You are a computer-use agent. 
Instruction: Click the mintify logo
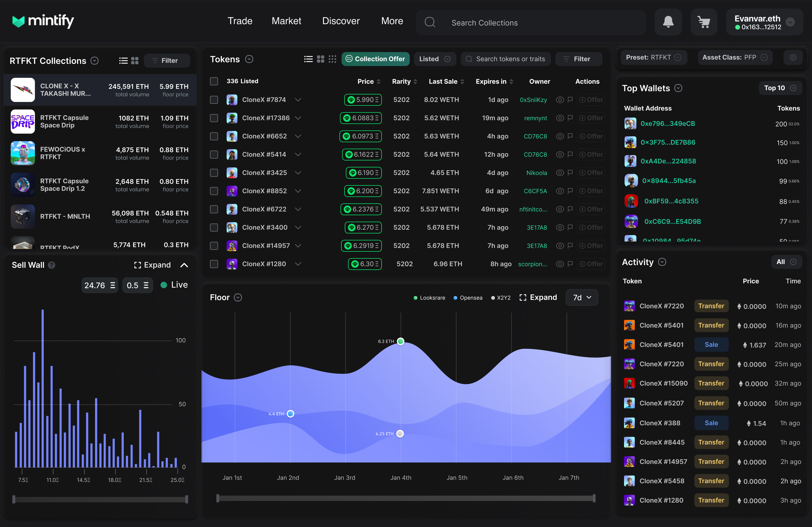43,21
